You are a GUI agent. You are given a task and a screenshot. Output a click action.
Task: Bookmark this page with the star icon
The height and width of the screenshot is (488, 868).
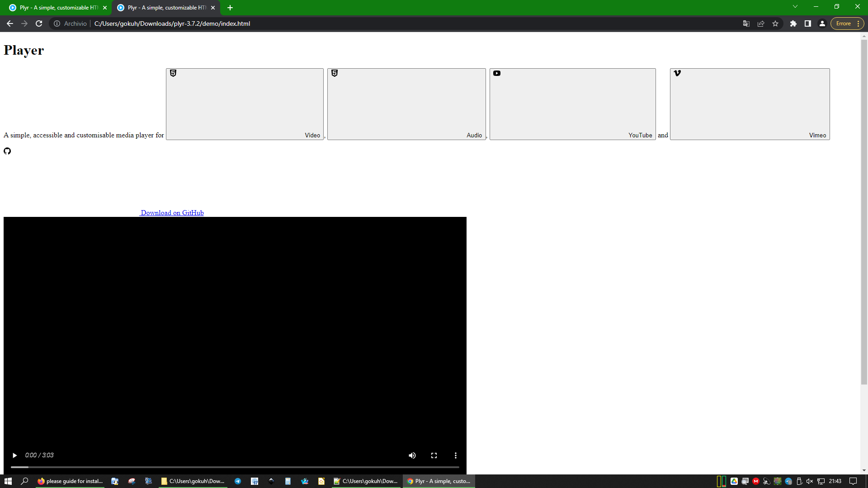coord(775,23)
